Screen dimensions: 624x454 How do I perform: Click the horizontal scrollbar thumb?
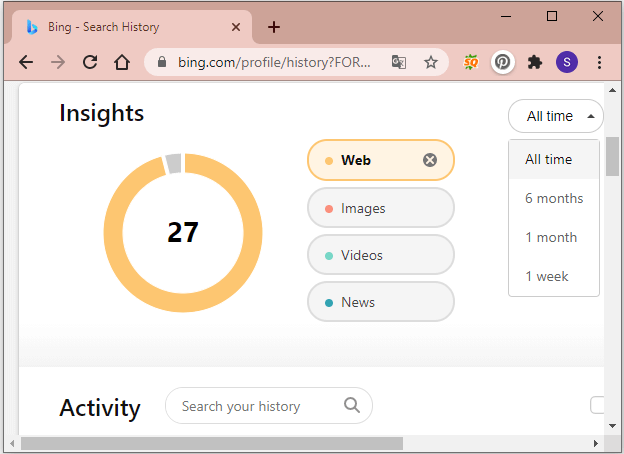(x=212, y=443)
